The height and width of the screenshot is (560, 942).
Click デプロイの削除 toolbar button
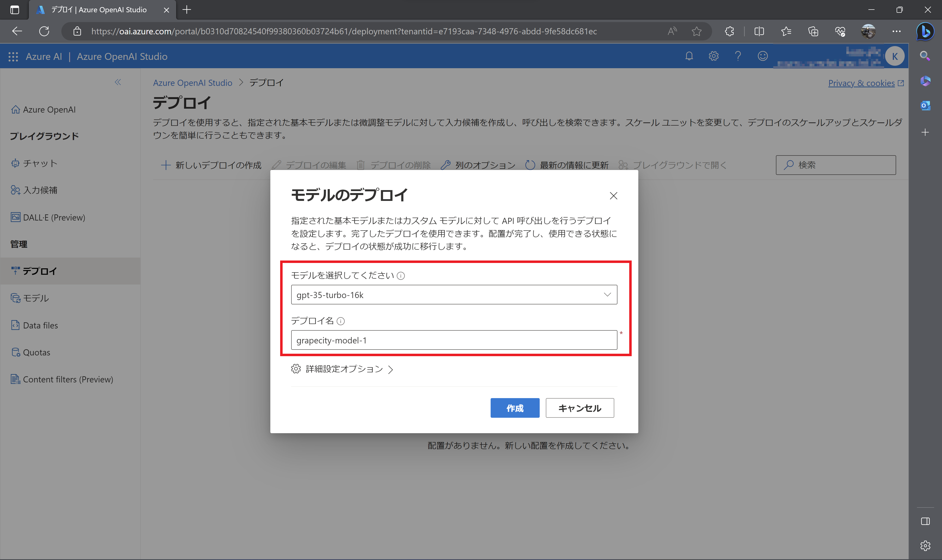click(393, 165)
